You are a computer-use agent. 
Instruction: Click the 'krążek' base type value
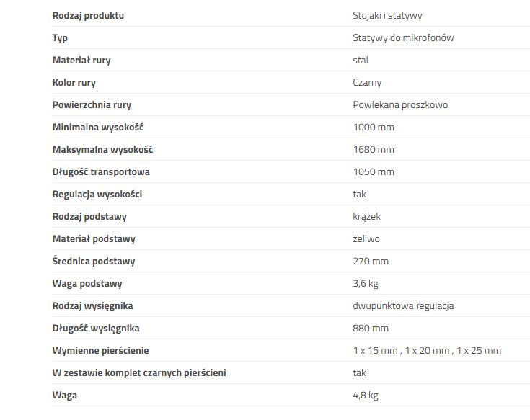coord(367,216)
